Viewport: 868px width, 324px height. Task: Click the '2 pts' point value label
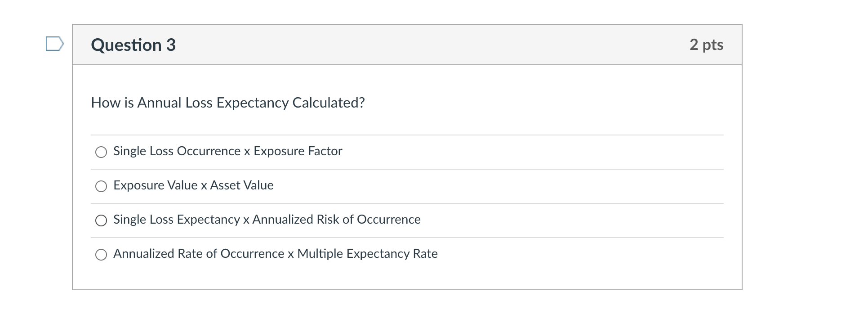[706, 45]
